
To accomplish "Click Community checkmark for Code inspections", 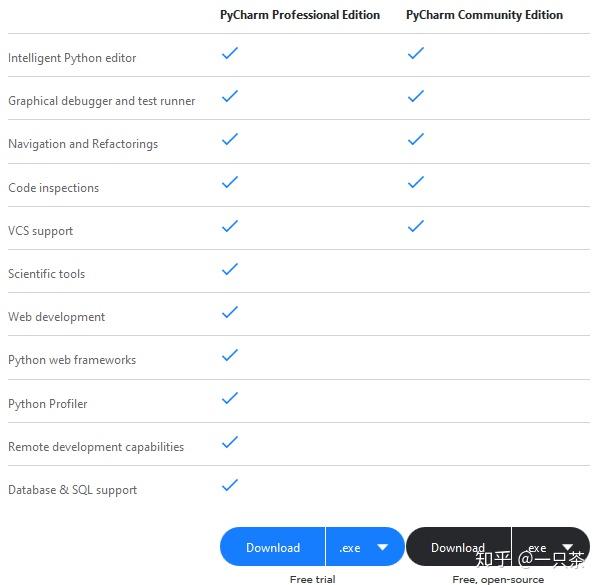I will pyautogui.click(x=416, y=182).
